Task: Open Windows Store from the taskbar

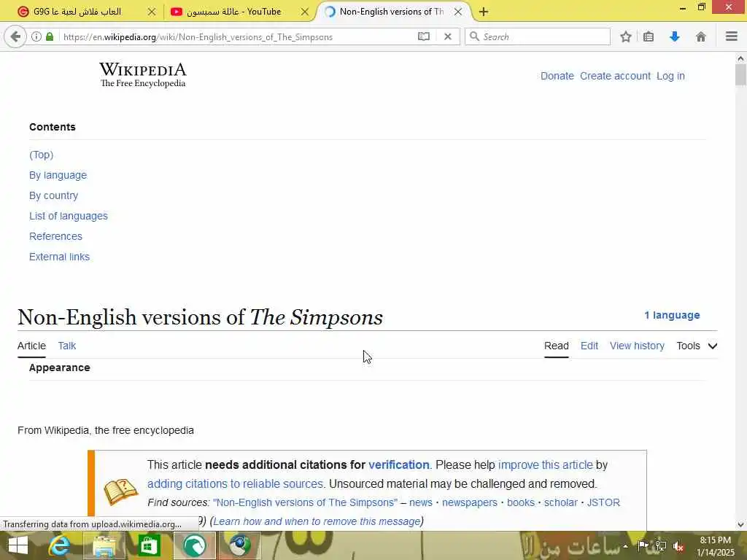Action: [149, 545]
